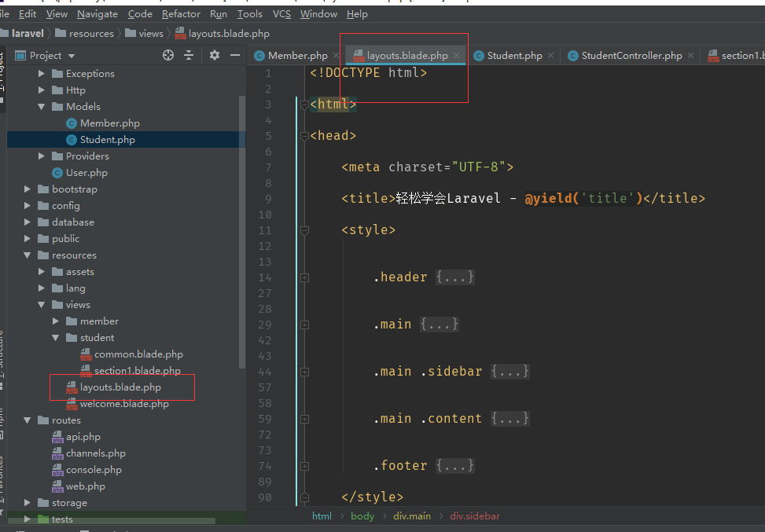Open api.php in routes folder
This screenshot has width=765, height=532.
tap(83, 437)
